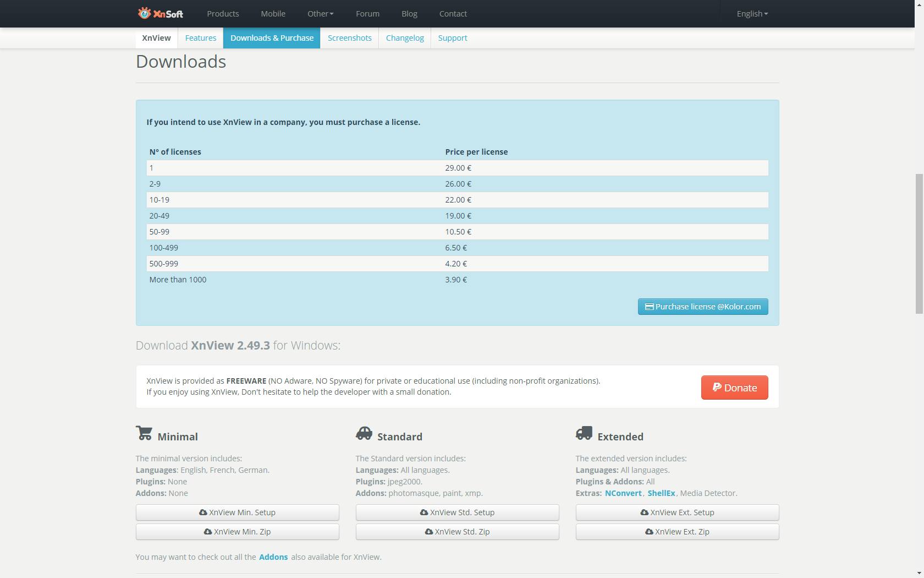Click the 100-499 licenses cell
The image size is (924, 578).
pyautogui.click(x=295, y=248)
